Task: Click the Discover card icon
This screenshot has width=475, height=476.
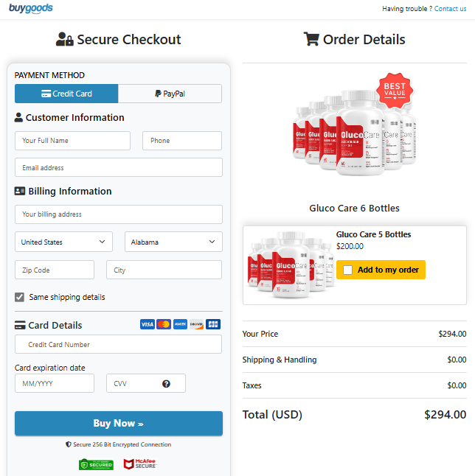Action: pos(196,324)
